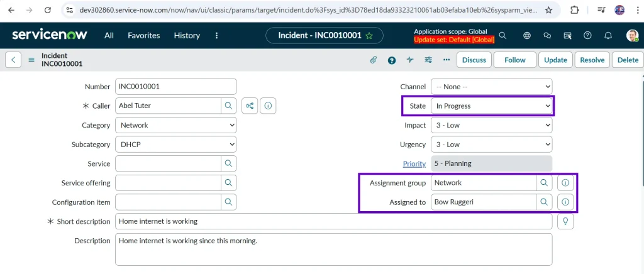Open the globe scope selector icon
The height and width of the screenshot is (274, 644).
coord(527,36)
